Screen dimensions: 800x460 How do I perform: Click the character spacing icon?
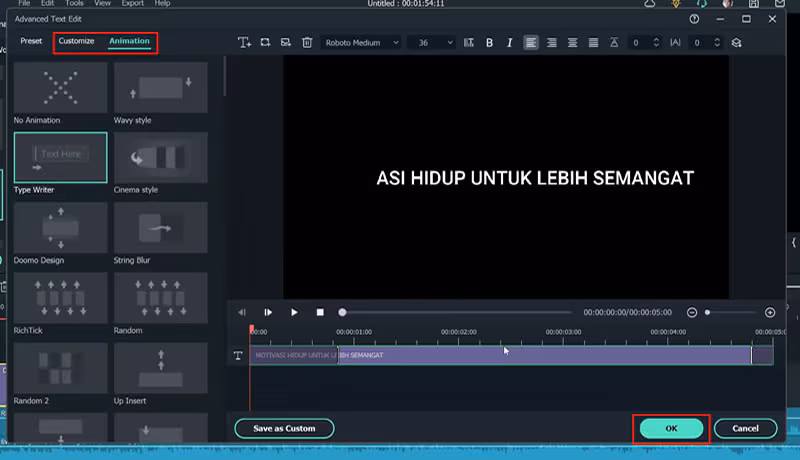click(x=675, y=43)
